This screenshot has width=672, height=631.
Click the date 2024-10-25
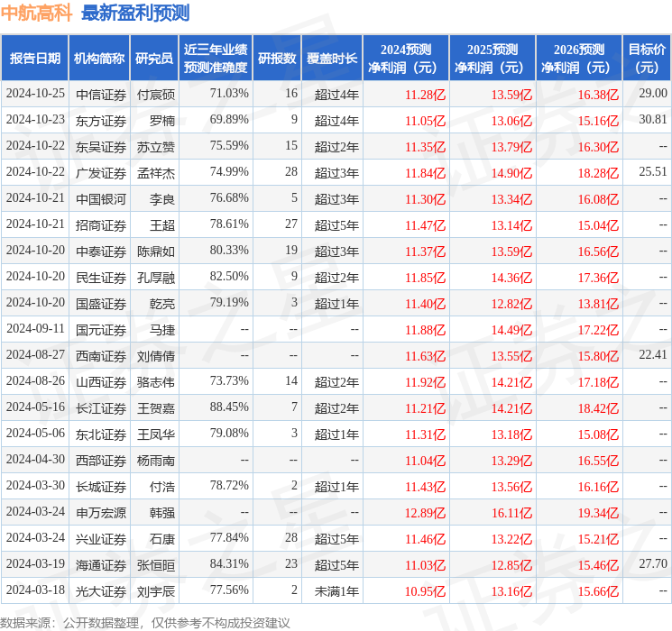[x=35, y=93]
